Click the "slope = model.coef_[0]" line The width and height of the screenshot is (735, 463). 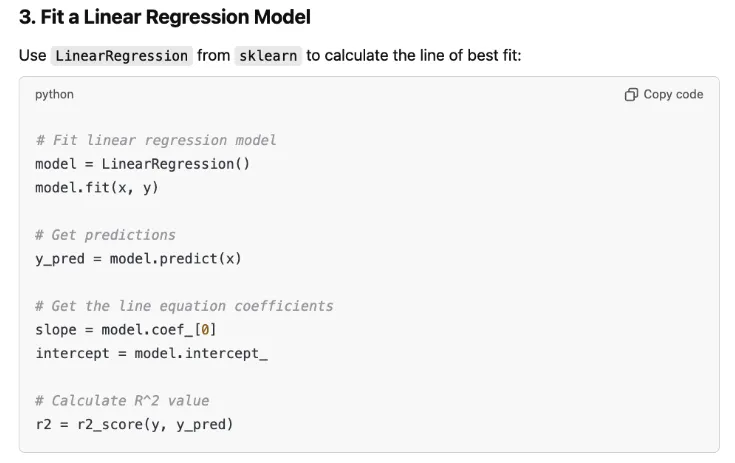[126, 329]
